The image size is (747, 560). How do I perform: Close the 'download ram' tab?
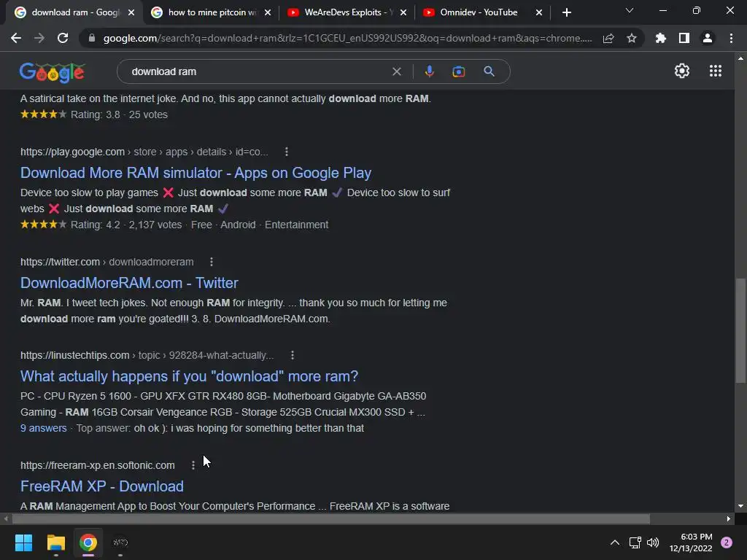131,13
